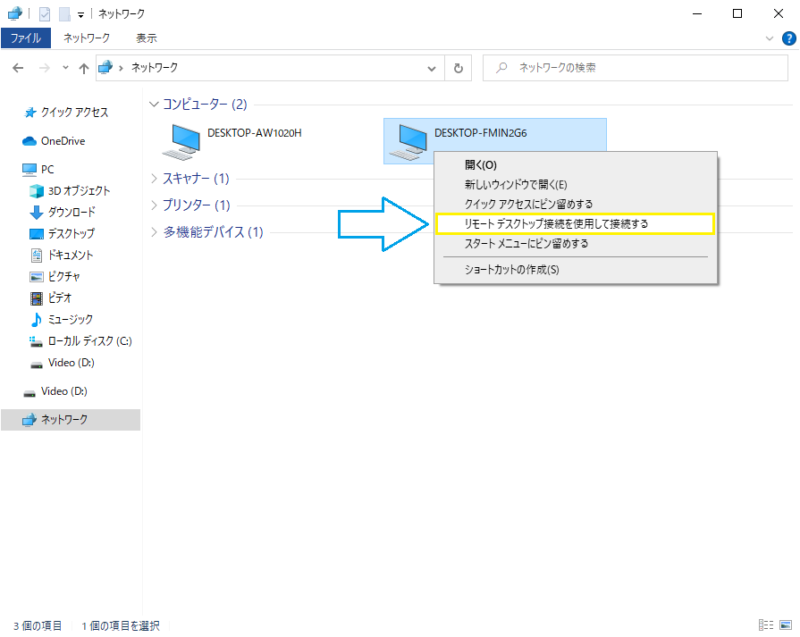Click properties icon in quick access toolbar

(44, 14)
